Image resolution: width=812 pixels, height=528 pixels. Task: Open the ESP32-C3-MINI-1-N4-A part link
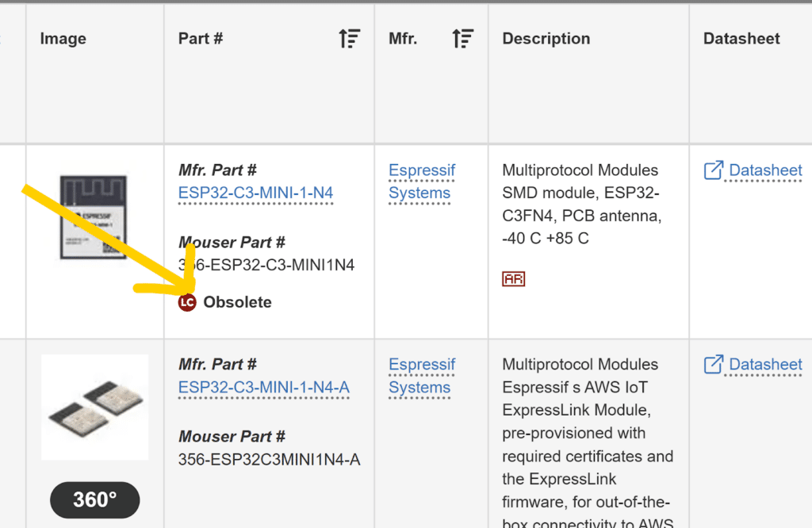tap(263, 387)
